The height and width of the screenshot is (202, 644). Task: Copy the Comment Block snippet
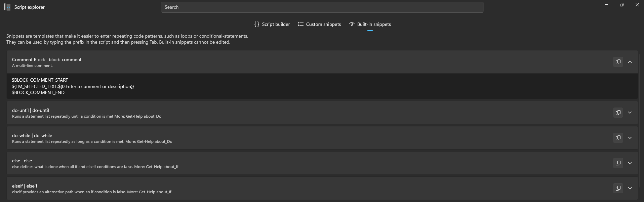(x=618, y=62)
